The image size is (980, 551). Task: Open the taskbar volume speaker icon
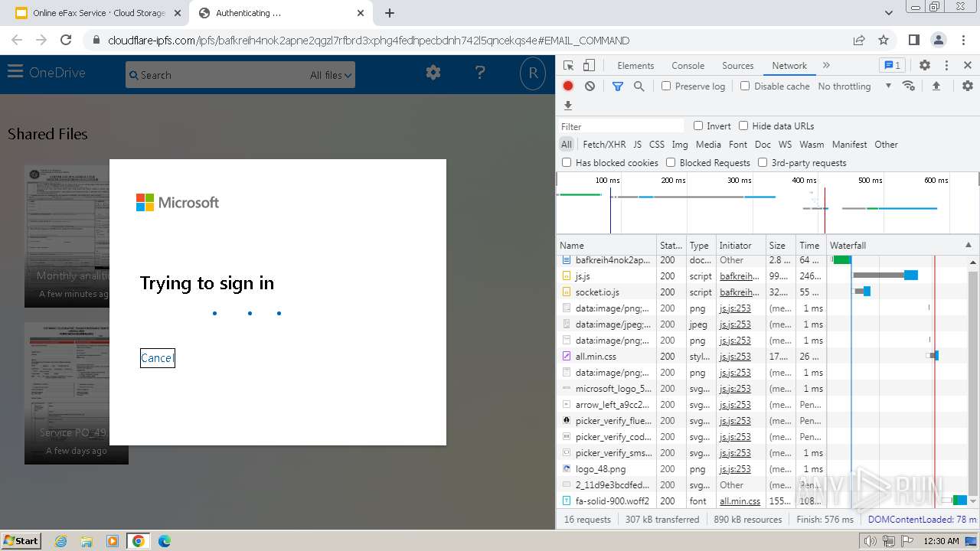870,541
